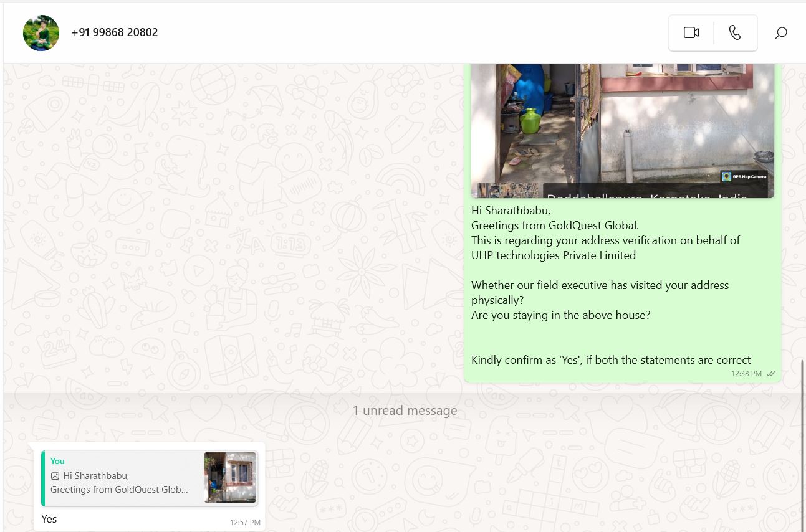Click the double-tick delivery status icon
The image size is (806, 532).
(x=771, y=374)
